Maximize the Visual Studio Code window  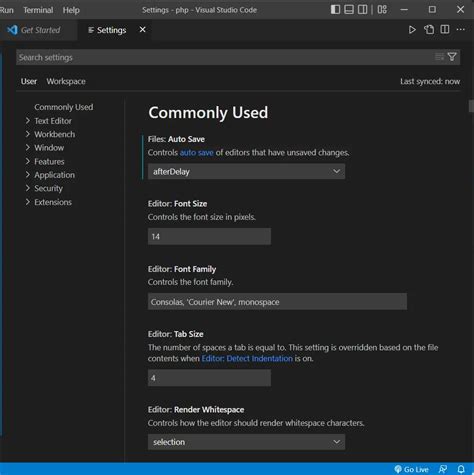pyautogui.click(x=432, y=10)
